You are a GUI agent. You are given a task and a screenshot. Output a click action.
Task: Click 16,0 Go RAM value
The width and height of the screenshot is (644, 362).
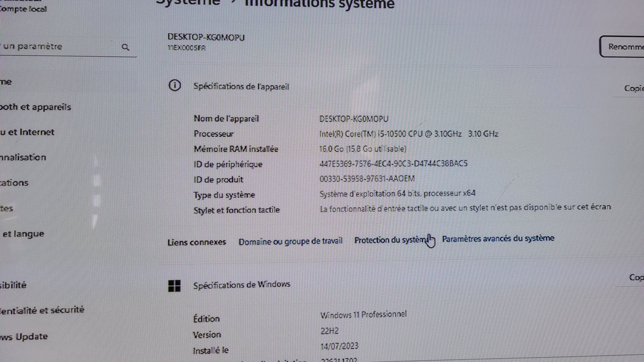(363, 149)
